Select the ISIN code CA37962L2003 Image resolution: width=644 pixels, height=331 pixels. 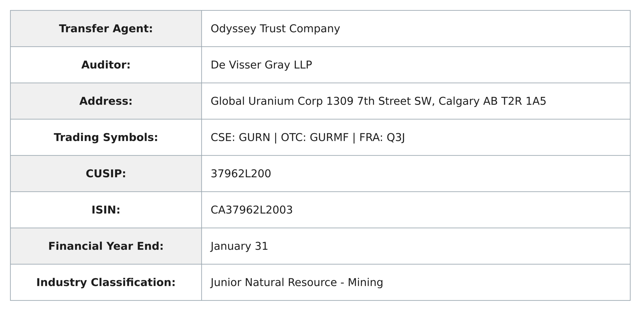pos(252,210)
